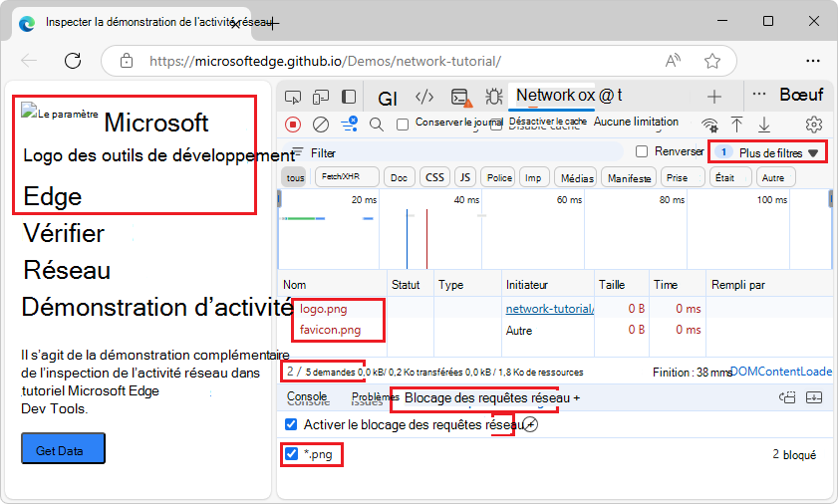Filter by Autre type

point(775,177)
